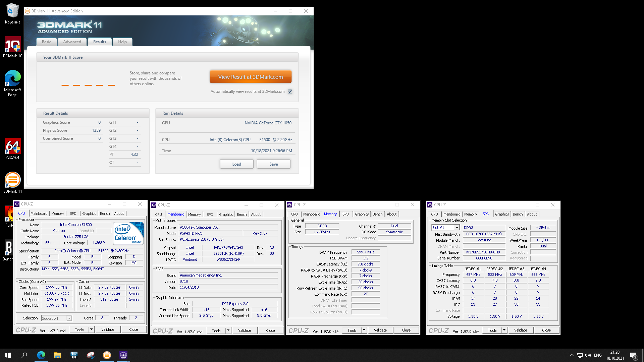Click the DRAM Frequency 599.4 MHz value
This screenshot has height=362, width=644.
366,252
